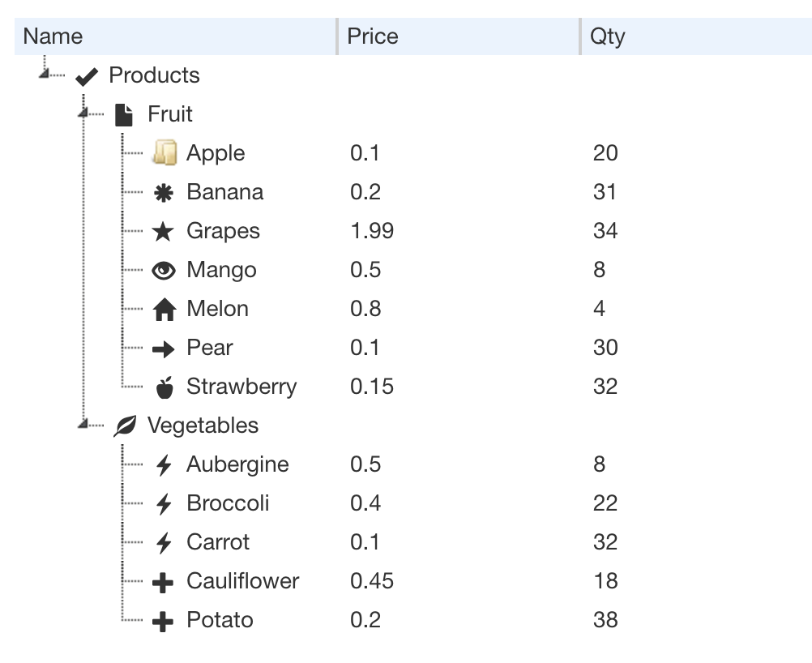Click the eye icon next to Mango
This screenshot has height=663, width=812.
(x=164, y=271)
